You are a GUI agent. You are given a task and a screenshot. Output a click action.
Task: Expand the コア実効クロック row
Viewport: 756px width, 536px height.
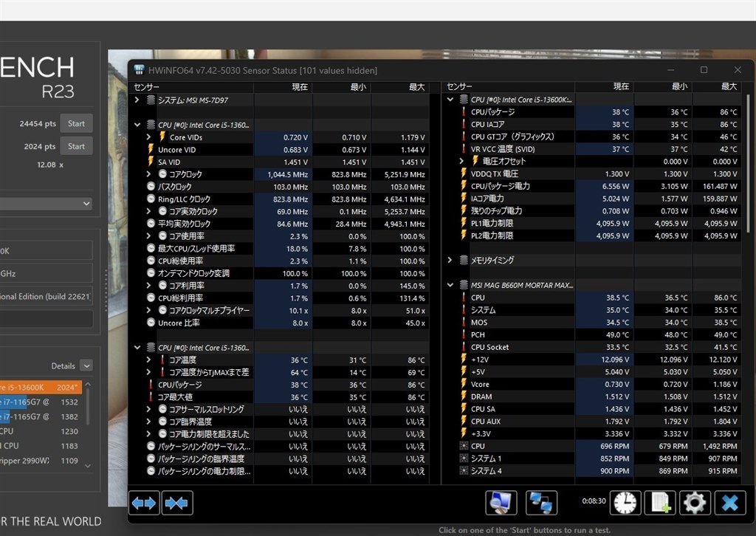tap(148, 211)
